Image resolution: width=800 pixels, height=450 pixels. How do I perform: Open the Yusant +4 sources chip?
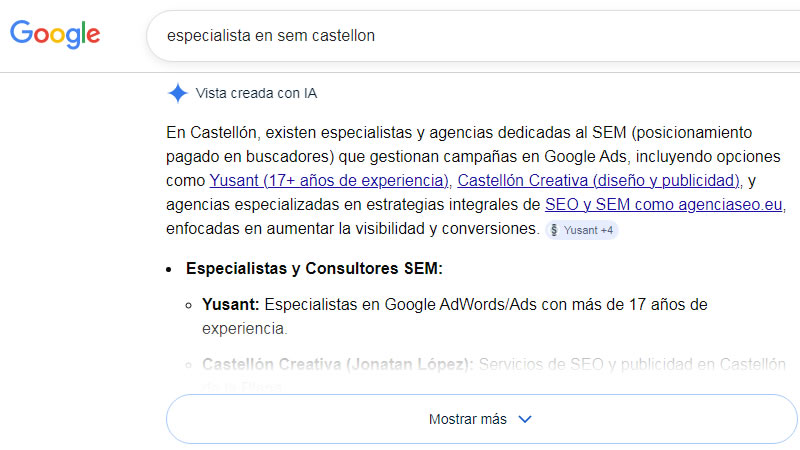583,230
